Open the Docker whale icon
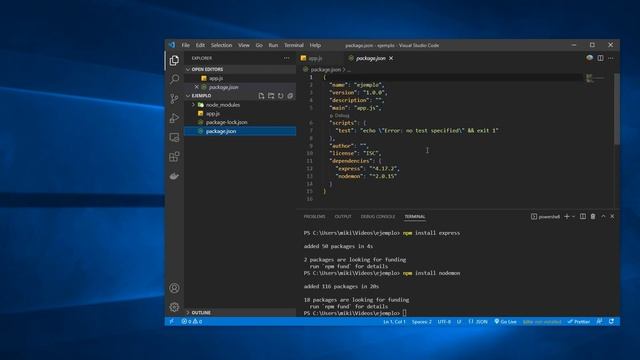Image resolution: width=640 pixels, height=360 pixels. (x=174, y=176)
